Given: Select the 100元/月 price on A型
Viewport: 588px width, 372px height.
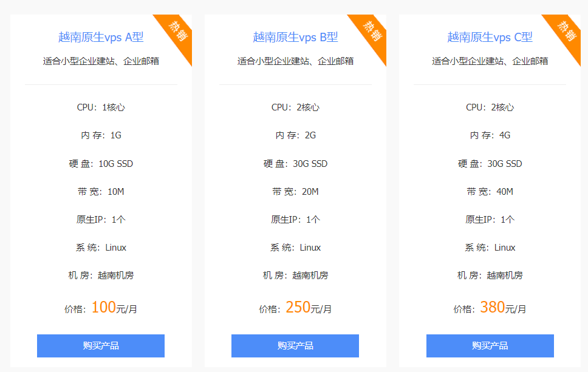Looking at the screenshot, I should tap(100, 308).
